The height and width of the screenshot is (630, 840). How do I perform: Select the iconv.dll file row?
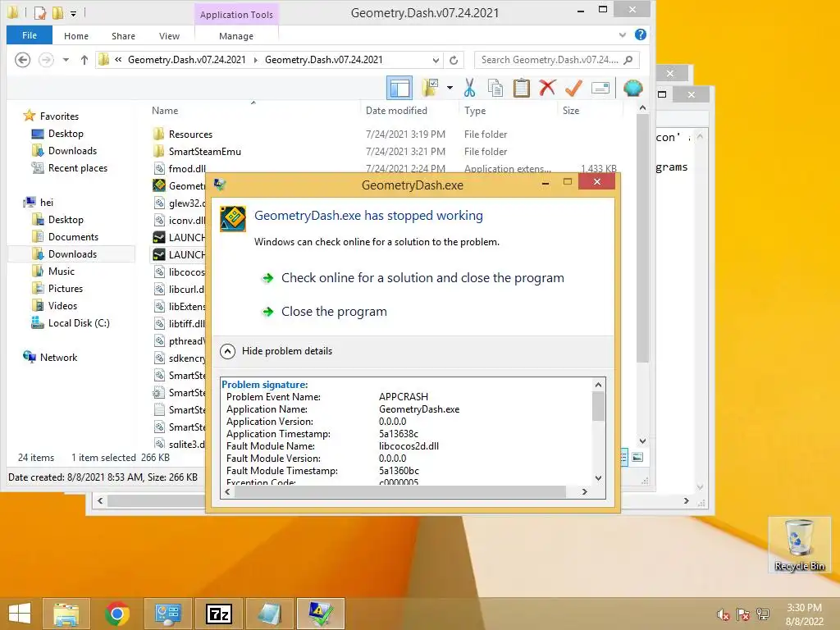[x=179, y=220]
